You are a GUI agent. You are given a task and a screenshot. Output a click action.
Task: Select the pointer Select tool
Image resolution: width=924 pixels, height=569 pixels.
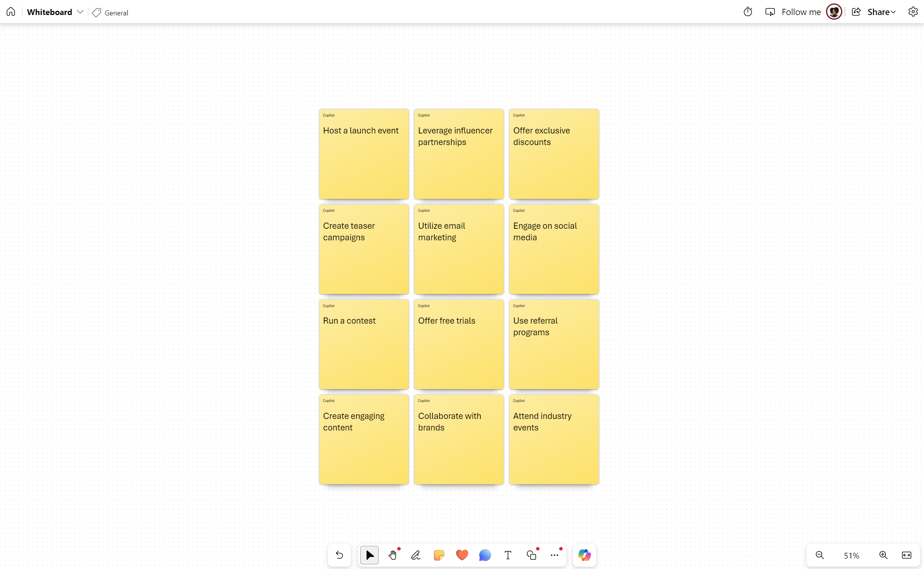coord(369,555)
